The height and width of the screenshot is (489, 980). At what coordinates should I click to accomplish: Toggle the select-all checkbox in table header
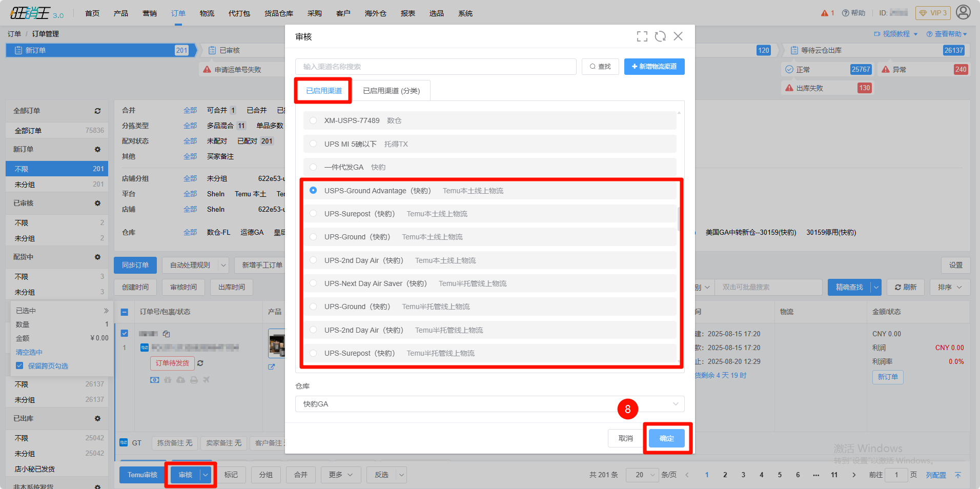click(124, 312)
